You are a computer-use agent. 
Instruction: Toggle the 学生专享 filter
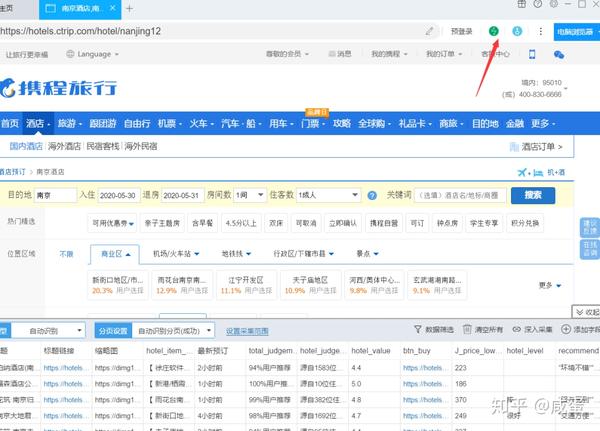pyautogui.click(x=484, y=223)
